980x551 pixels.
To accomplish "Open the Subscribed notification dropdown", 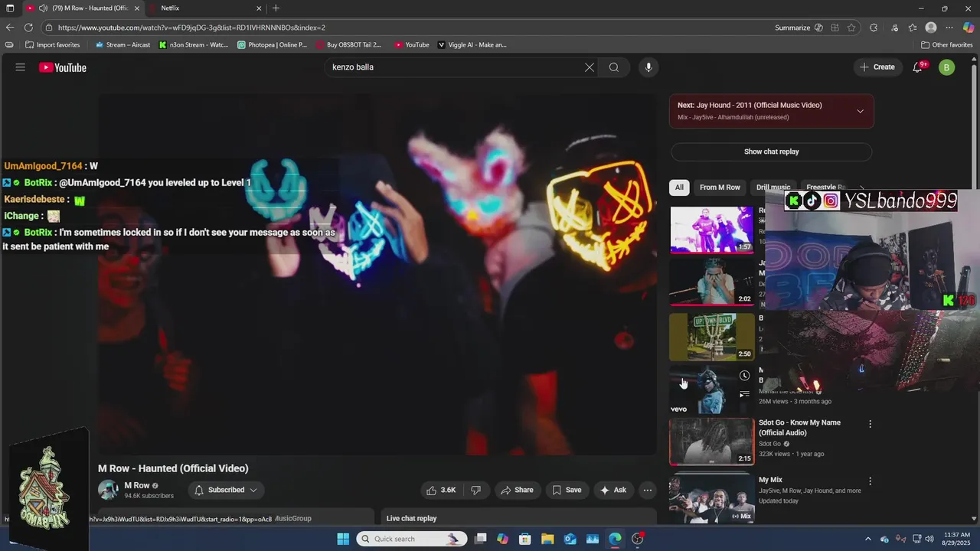I will pos(225,490).
